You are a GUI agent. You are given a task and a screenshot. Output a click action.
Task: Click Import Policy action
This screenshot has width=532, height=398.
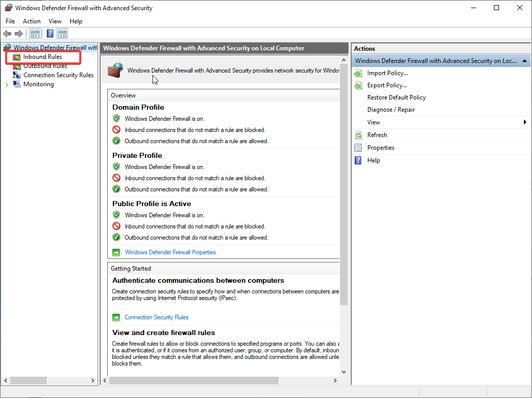[x=388, y=73]
